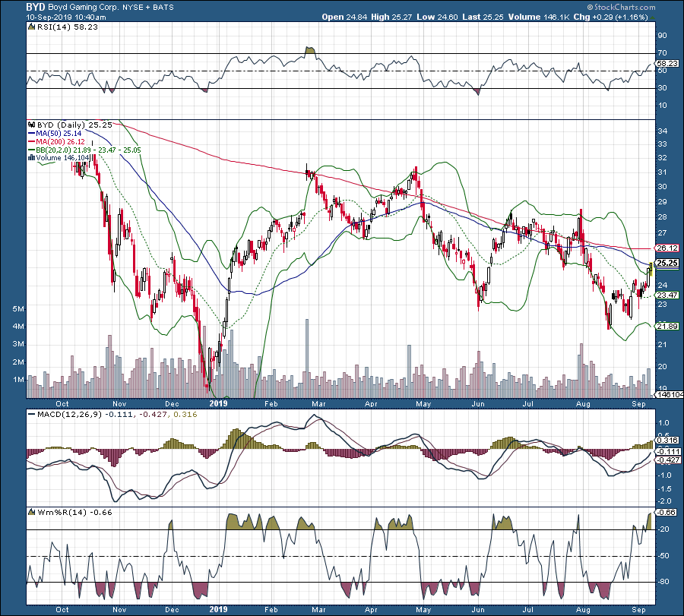The image size is (684, 616).
Task: Click the Volume 146,104 legend text
Action: (63, 158)
